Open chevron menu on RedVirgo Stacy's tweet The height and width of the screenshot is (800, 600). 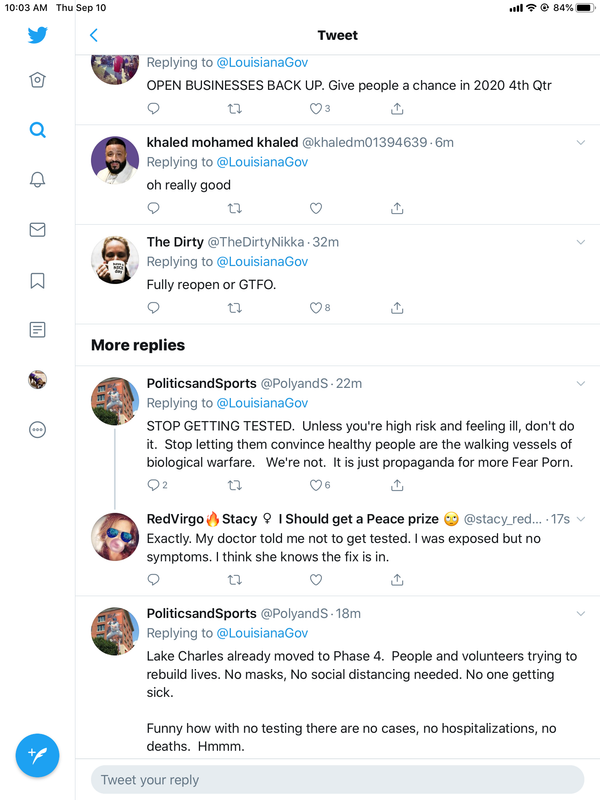(581, 519)
